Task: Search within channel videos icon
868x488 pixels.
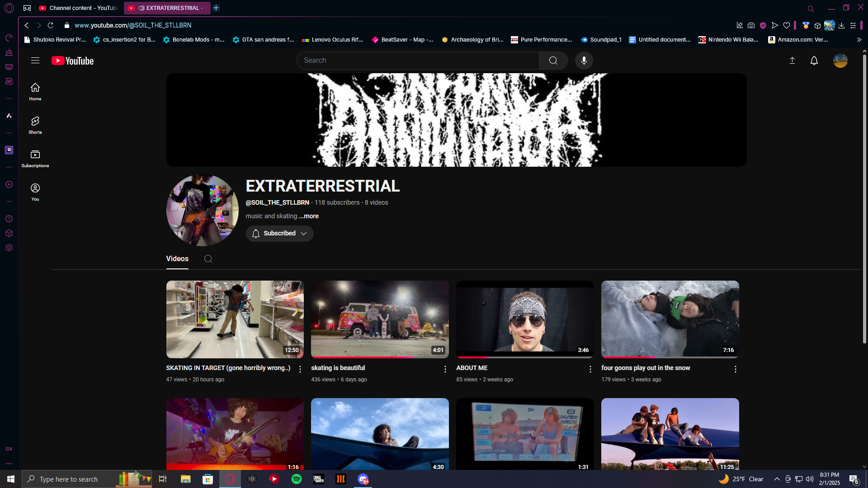Action: [x=208, y=259]
